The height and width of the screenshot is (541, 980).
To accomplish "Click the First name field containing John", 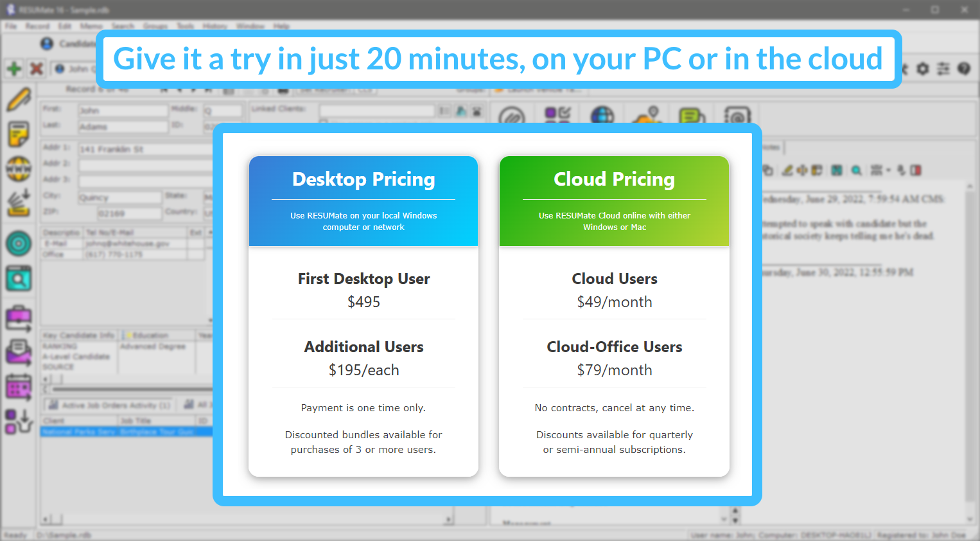I will (123, 111).
